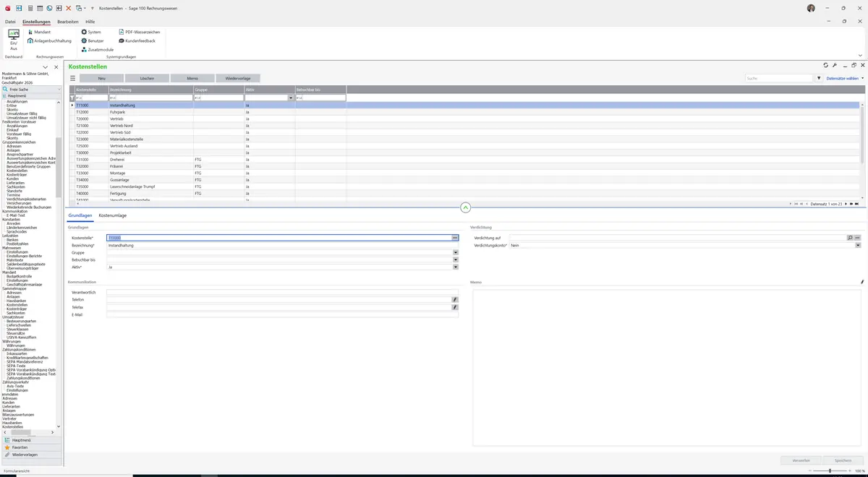Click the filter funnel icon next to Suche

click(x=819, y=78)
